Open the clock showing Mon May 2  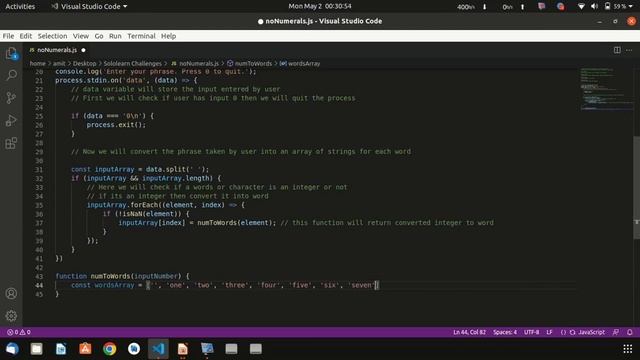coord(320,6)
